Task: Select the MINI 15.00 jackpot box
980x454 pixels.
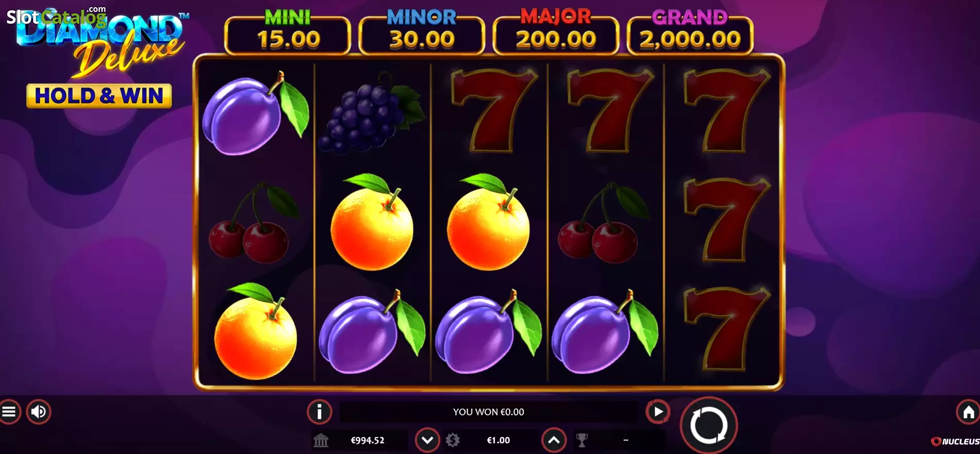Action: (288, 32)
